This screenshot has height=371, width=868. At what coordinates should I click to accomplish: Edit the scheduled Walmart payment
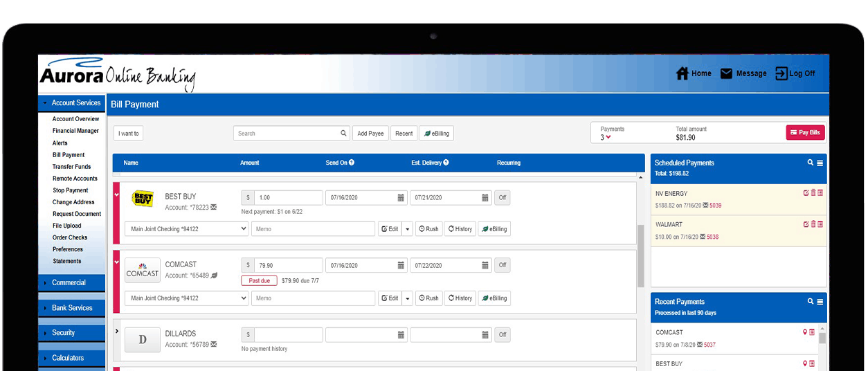(806, 224)
